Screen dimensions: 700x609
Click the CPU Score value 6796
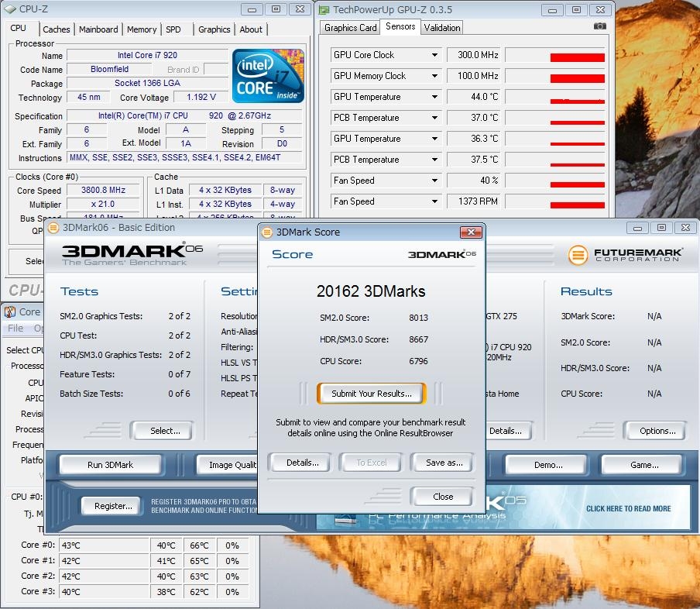pyautogui.click(x=418, y=361)
